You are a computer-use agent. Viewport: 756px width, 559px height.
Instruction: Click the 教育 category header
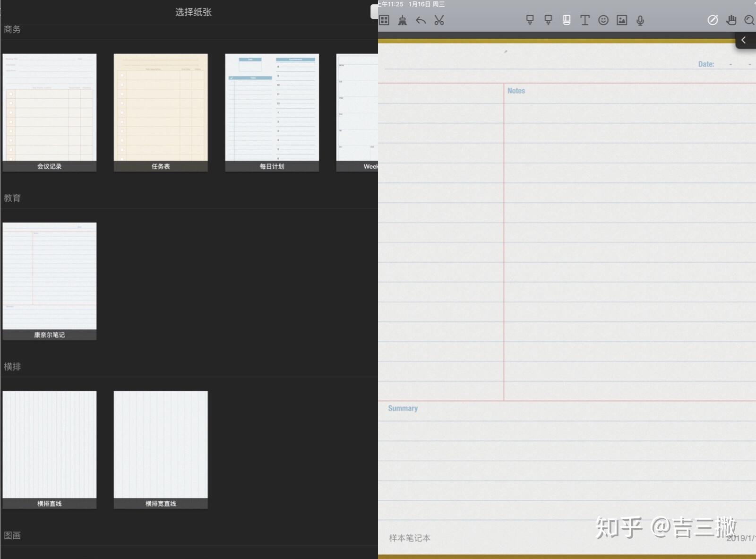12,198
